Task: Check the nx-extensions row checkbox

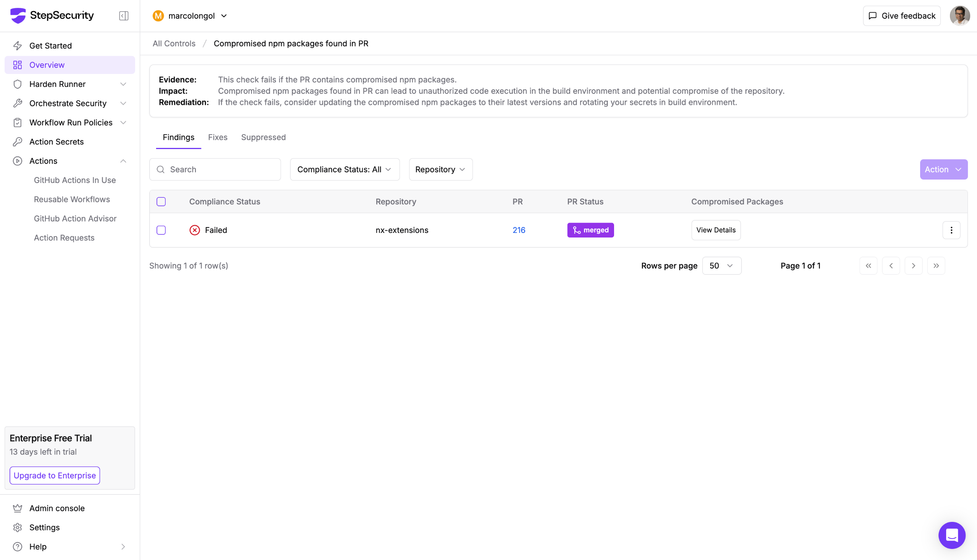Action: pyautogui.click(x=161, y=230)
